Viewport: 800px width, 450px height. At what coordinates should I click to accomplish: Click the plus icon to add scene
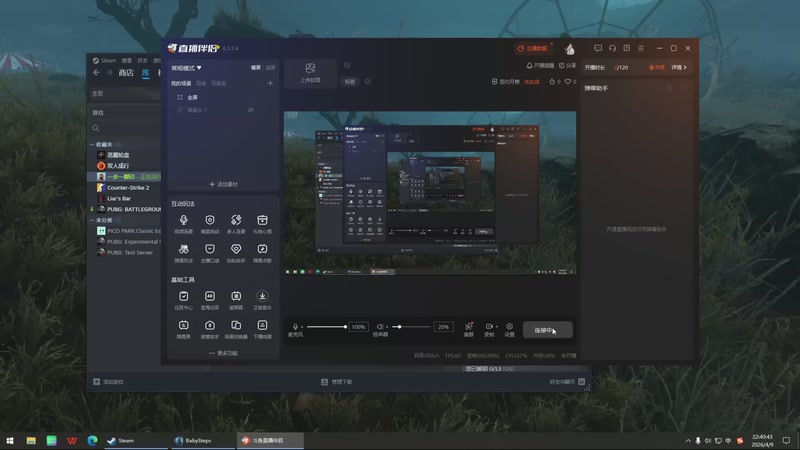tap(270, 83)
